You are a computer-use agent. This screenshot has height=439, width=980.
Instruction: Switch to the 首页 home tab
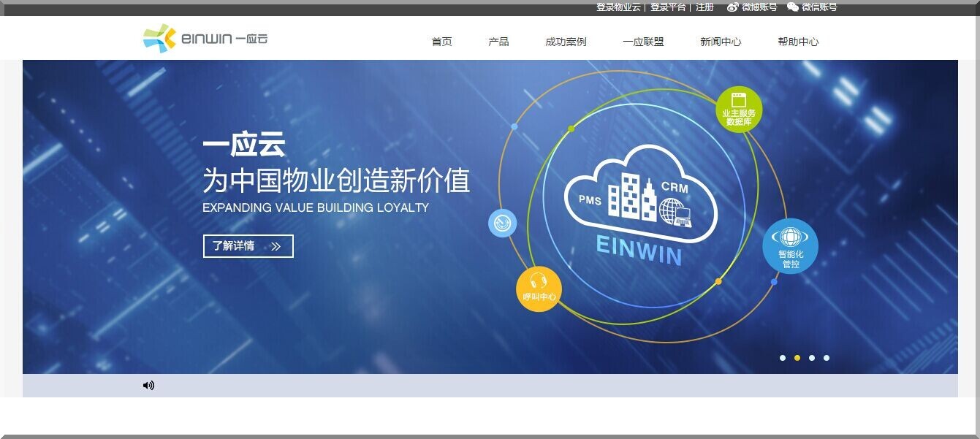click(441, 42)
